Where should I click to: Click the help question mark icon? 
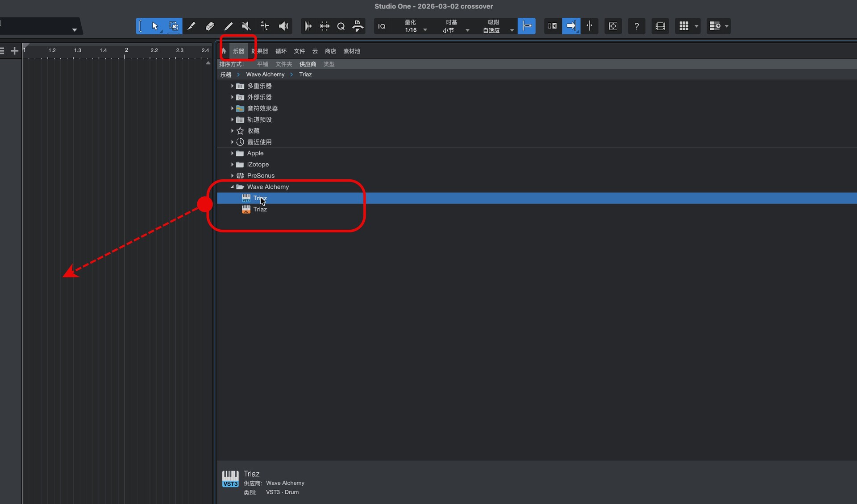pos(637,26)
